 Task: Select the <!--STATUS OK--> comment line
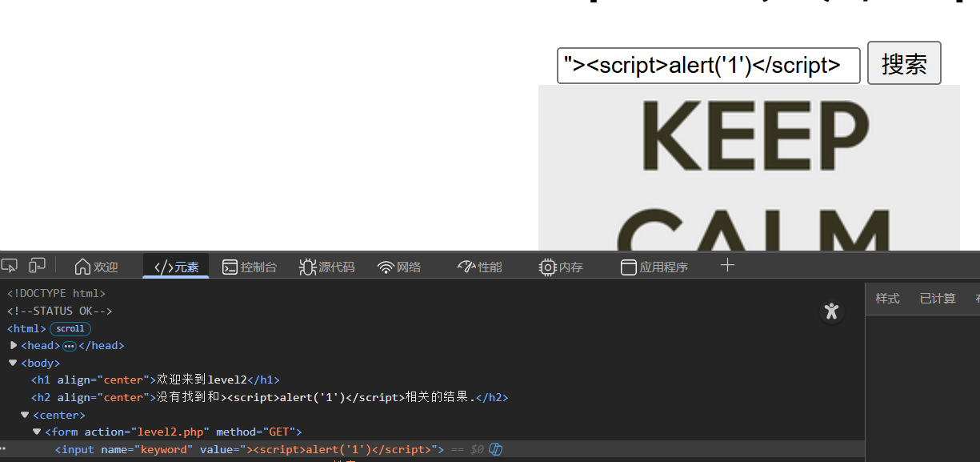60,311
